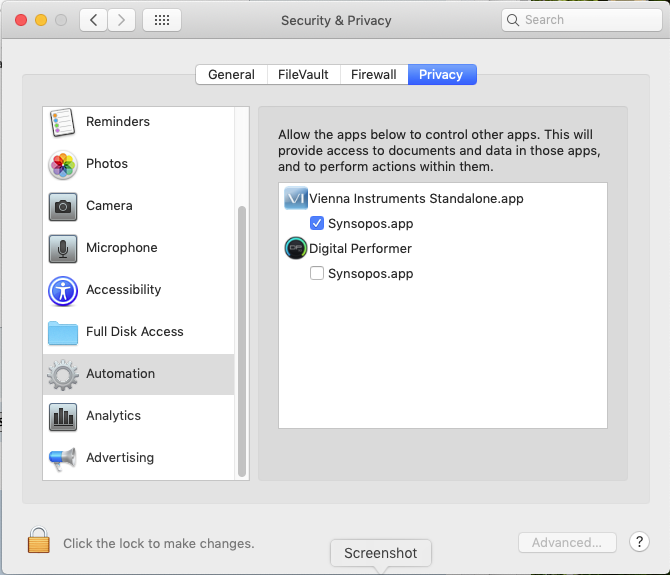This screenshot has height=575, width=670.
Task: Go forward with the right arrow
Action: pyautogui.click(x=121, y=20)
